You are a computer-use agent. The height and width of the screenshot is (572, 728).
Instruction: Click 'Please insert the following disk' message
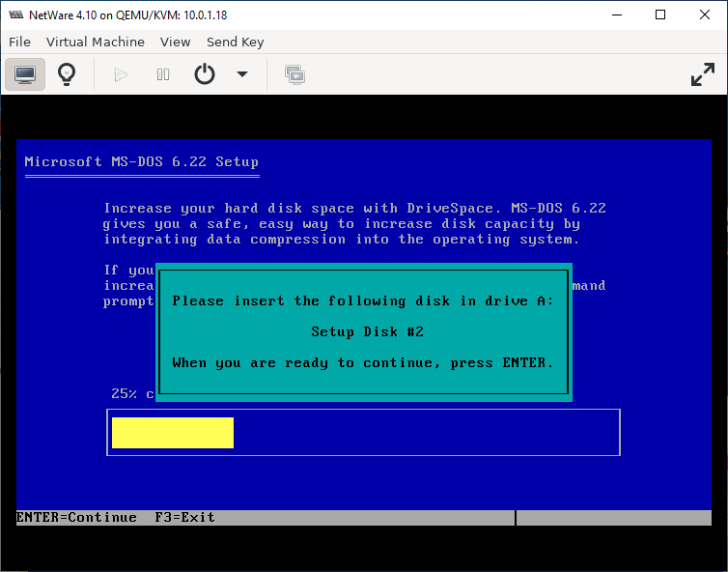coord(363,301)
